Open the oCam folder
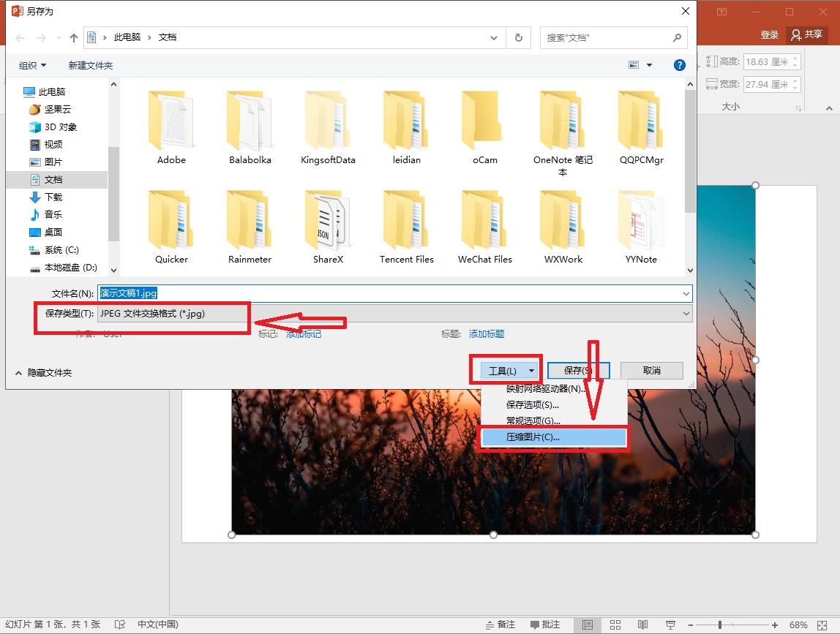 pos(485,127)
